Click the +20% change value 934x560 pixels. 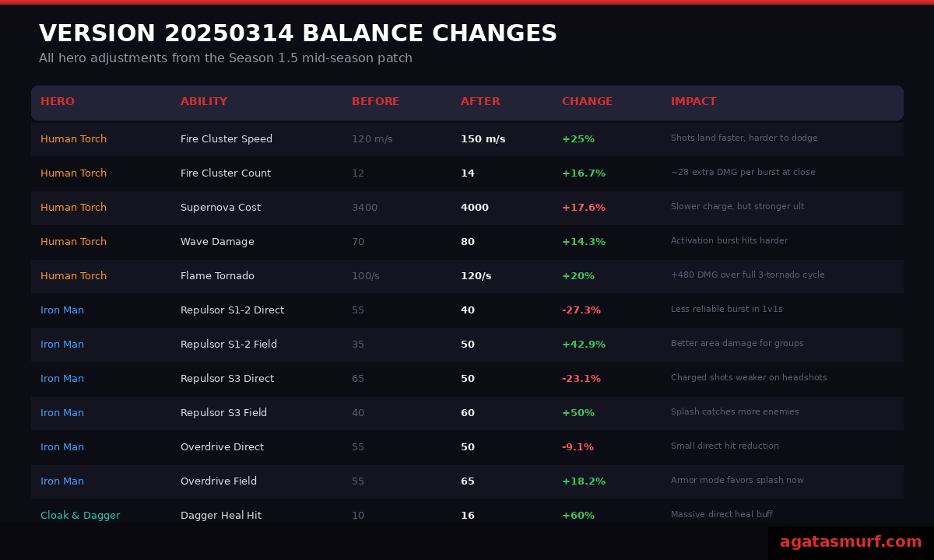point(578,276)
